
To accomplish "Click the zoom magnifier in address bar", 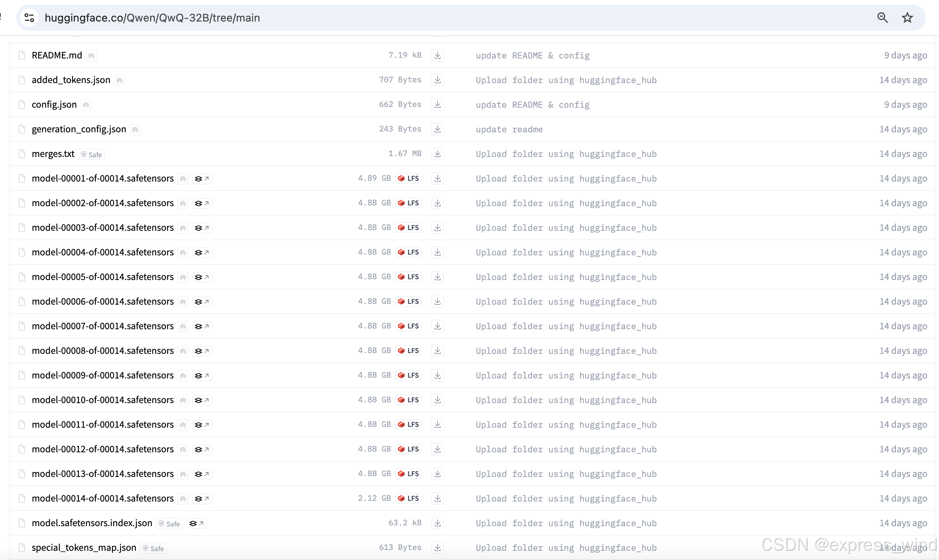I will [x=882, y=18].
